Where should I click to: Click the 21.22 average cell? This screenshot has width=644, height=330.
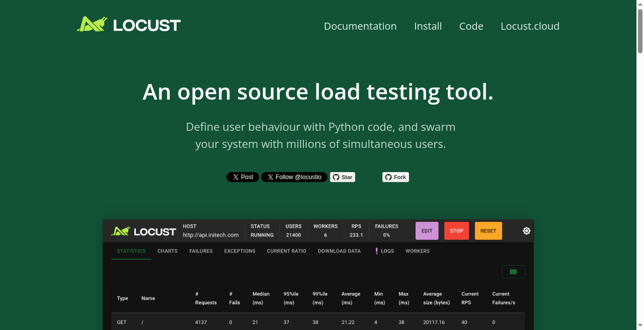click(x=348, y=322)
